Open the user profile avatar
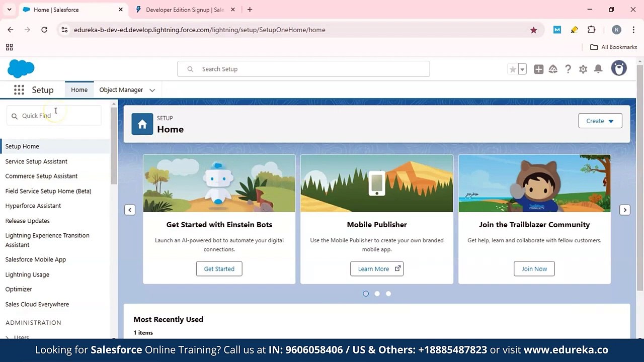The width and height of the screenshot is (644, 362). coord(619,68)
